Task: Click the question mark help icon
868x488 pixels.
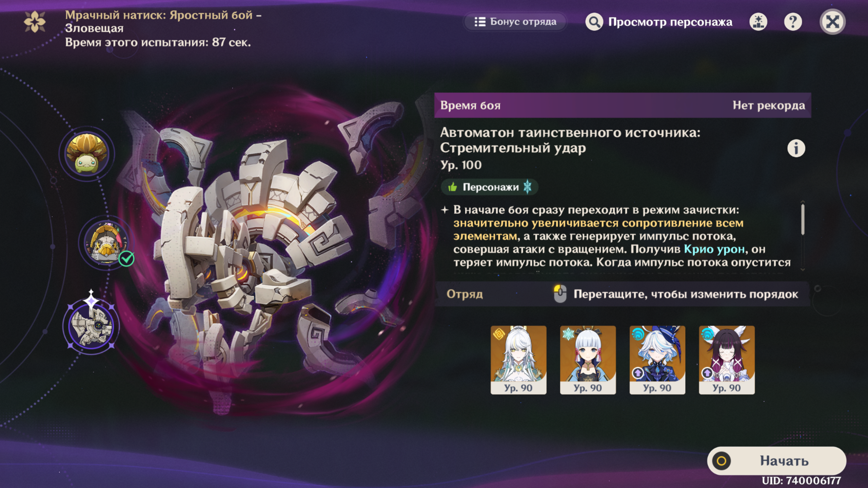Action: coord(793,22)
